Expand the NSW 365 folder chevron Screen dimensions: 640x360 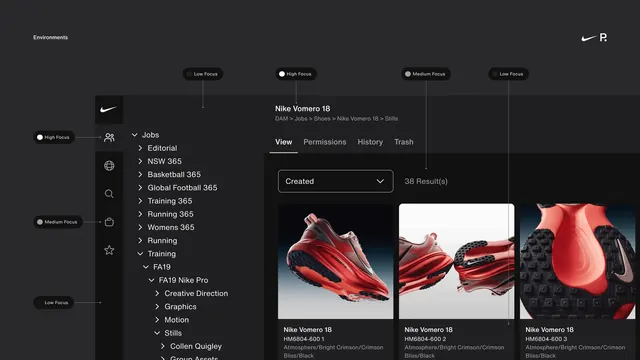tap(140, 161)
